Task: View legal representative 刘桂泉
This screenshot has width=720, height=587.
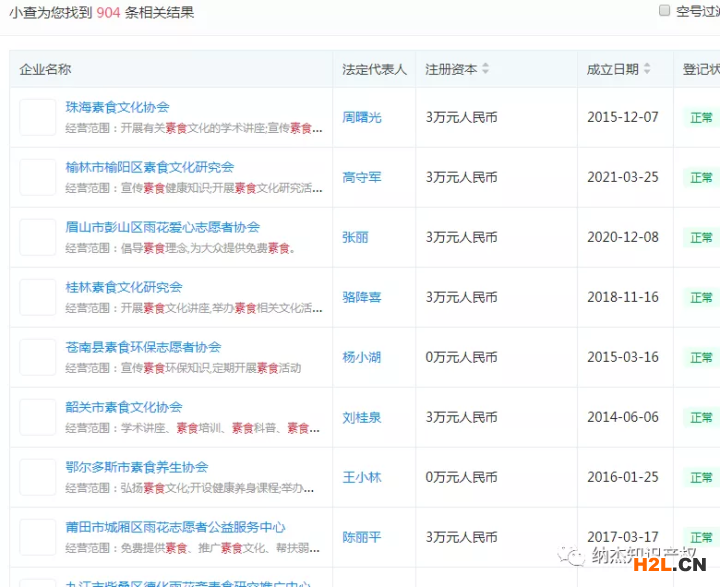Action: click(362, 418)
